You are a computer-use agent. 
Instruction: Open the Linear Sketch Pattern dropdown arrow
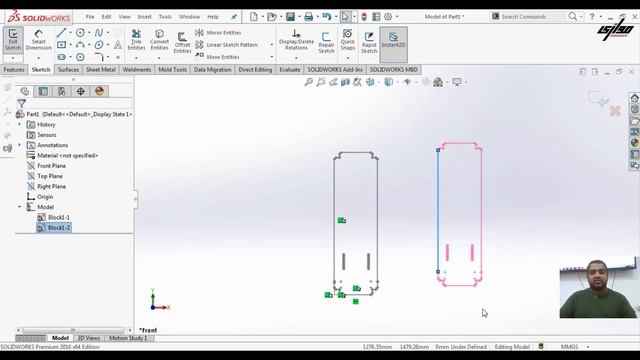(x=272, y=44)
